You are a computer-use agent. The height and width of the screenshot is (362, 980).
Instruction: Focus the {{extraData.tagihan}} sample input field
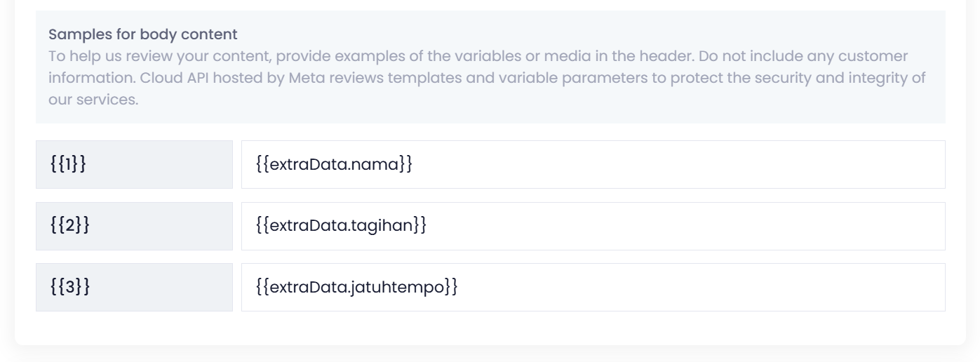pyautogui.click(x=593, y=227)
